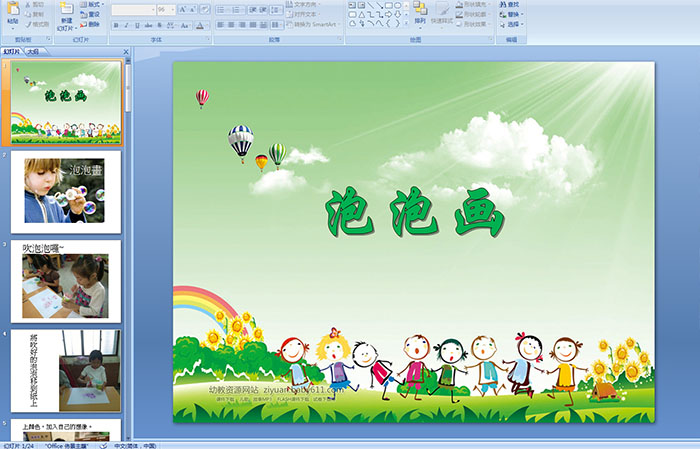The height and width of the screenshot is (449, 700).
Task: Click the bullets list icon
Action: 221,10
